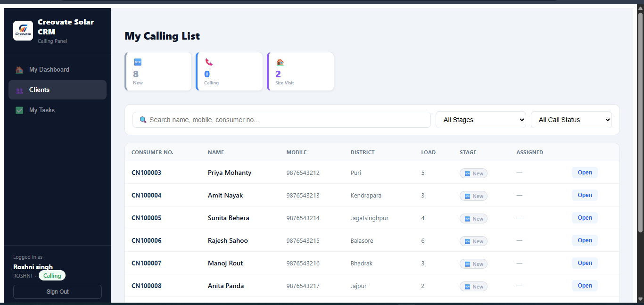This screenshot has height=305, width=644.
Task: Click the MOBILE column header
Action: pyautogui.click(x=297, y=152)
